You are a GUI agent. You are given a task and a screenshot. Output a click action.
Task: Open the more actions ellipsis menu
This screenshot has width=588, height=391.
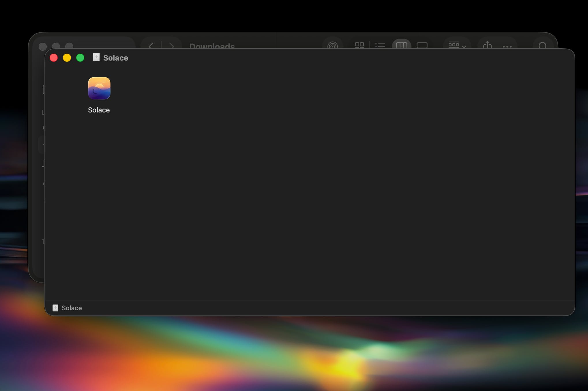tap(507, 46)
